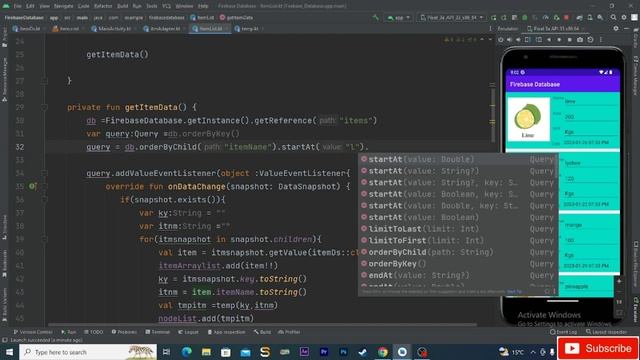Screen dimensions: 640x360
Task: Hide the Emulator tool window
Action: (627, 29)
